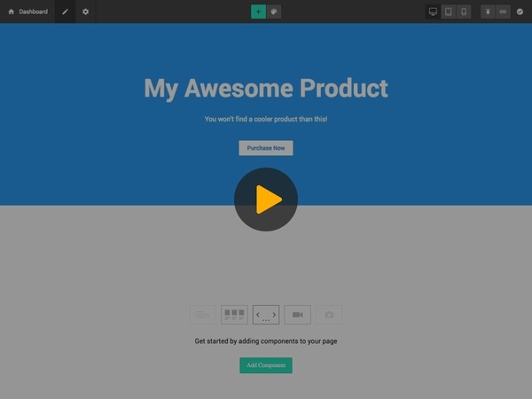532x399 pixels.
Task: Select the text block component icon
Action: point(202,315)
